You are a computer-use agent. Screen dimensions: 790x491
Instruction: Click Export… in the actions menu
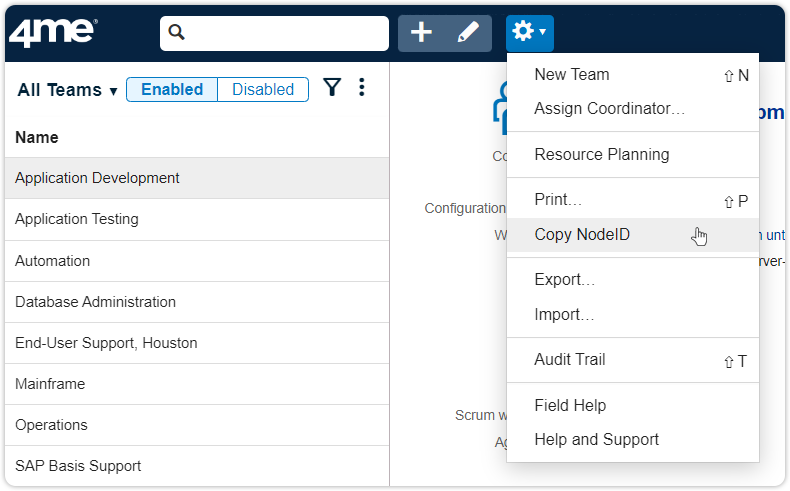[x=565, y=279]
